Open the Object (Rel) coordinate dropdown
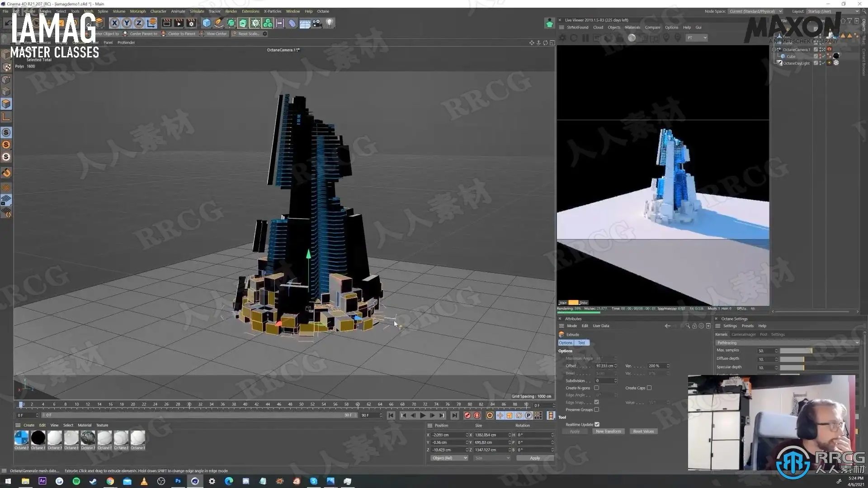The width and height of the screenshot is (868, 488). pyautogui.click(x=449, y=458)
